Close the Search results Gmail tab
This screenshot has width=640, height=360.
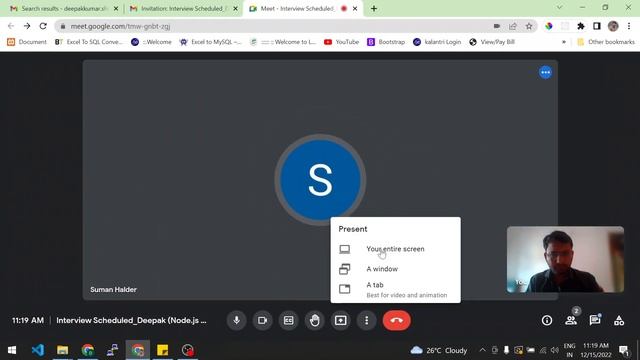(x=116, y=9)
